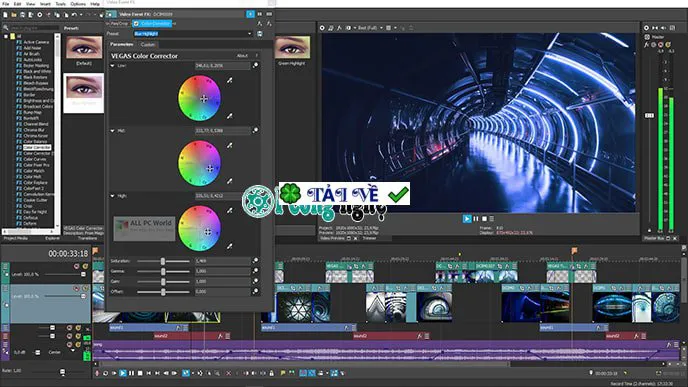Collapse the Low color section

point(112,65)
